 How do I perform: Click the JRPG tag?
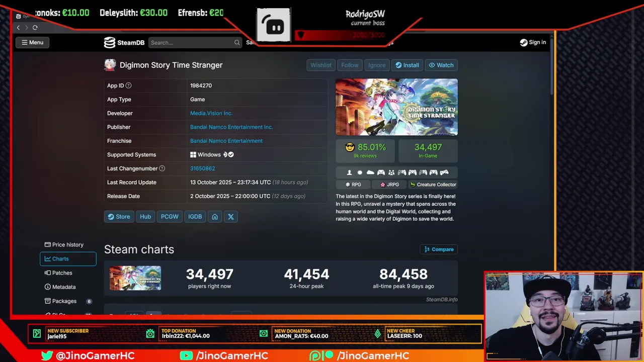pos(389,185)
